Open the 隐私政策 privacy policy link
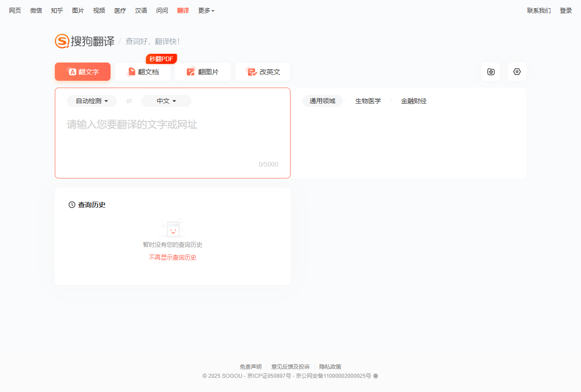581x392 pixels. [x=330, y=366]
